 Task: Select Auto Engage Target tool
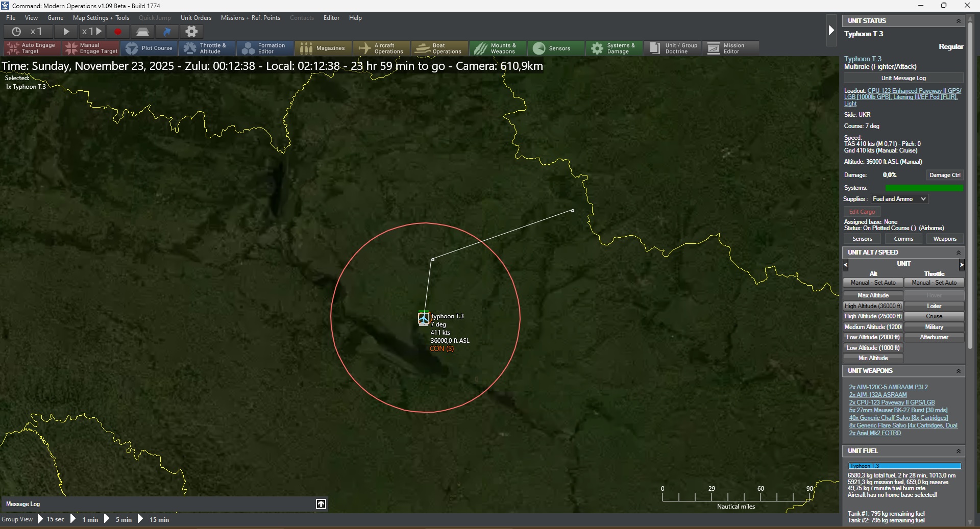33,48
